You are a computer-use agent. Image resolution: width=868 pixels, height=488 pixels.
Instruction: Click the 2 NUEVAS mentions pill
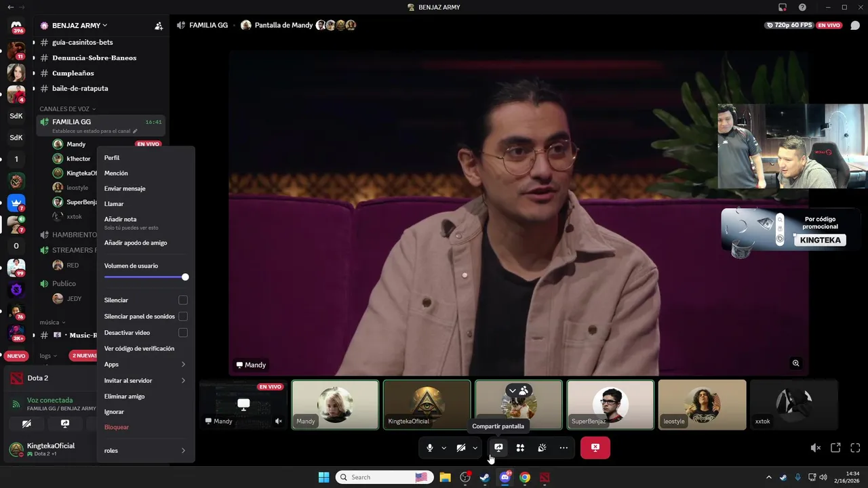coord(83,356)
